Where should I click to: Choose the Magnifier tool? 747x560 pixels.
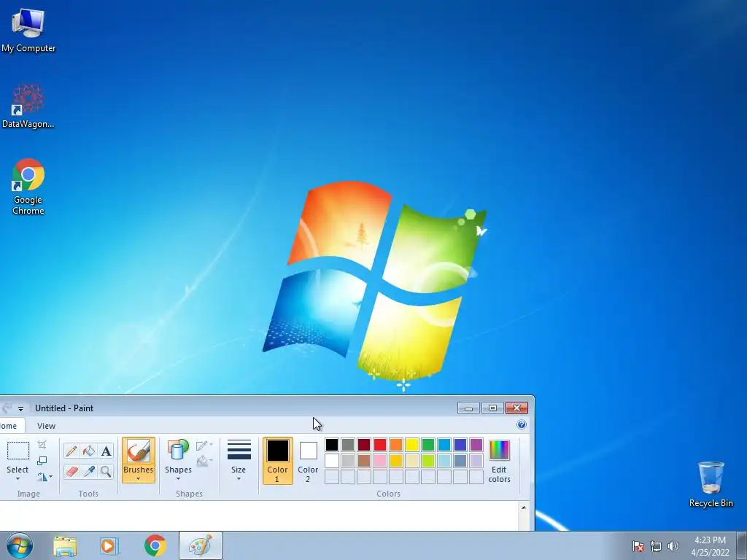[106, 472]
